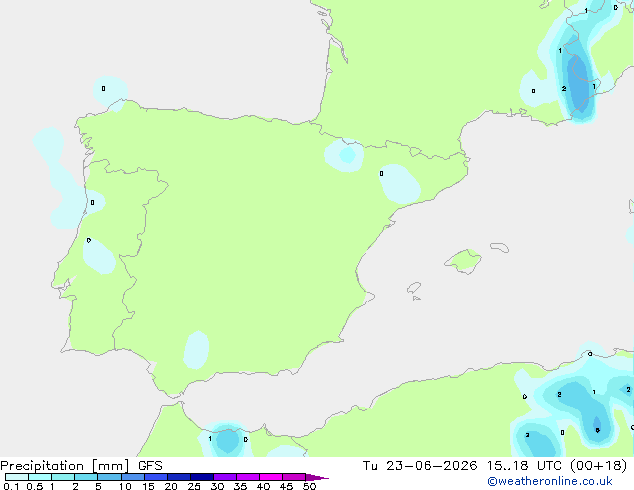Pick the 15–20 mm legend swatch
This screenshot has width=634, height=490.
(156, 477)
